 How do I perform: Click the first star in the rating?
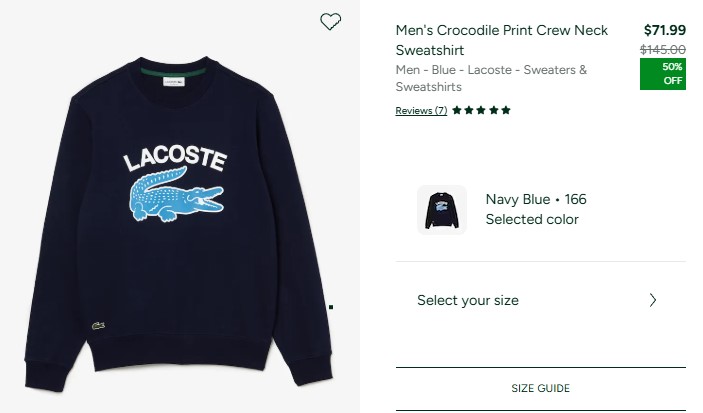pyautogui.click(x=457, y=110)
